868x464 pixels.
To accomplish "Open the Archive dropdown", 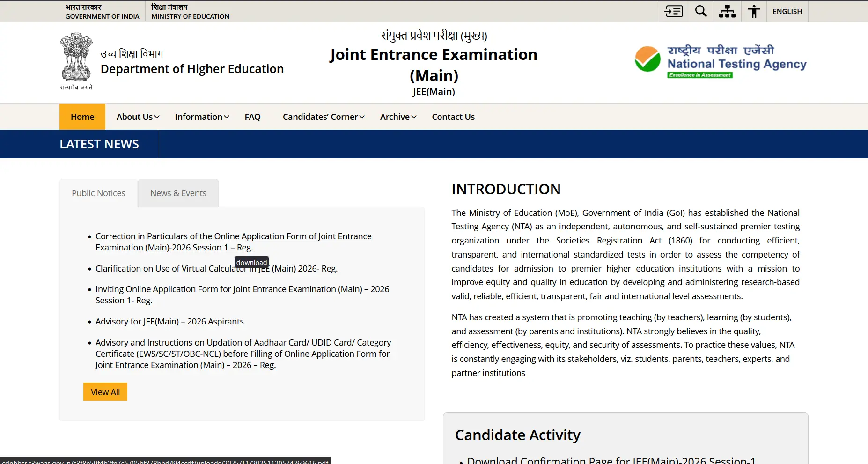I will click(396, 117).
